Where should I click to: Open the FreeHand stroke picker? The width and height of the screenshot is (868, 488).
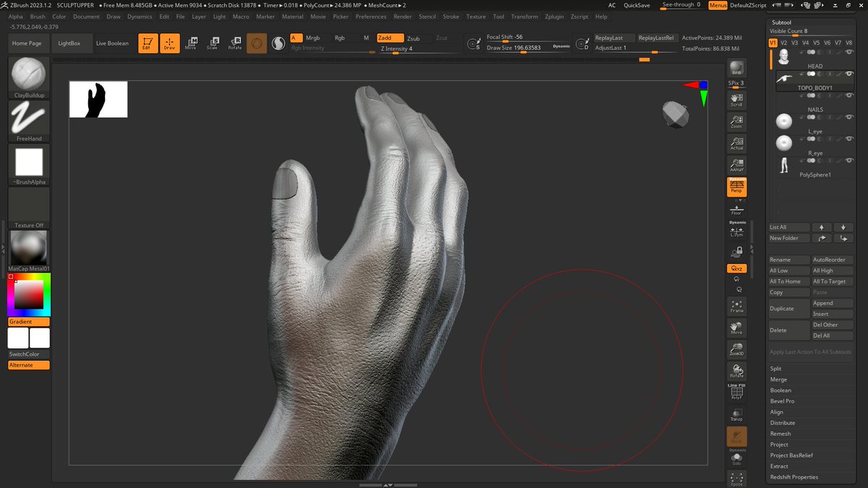[29, 121]
